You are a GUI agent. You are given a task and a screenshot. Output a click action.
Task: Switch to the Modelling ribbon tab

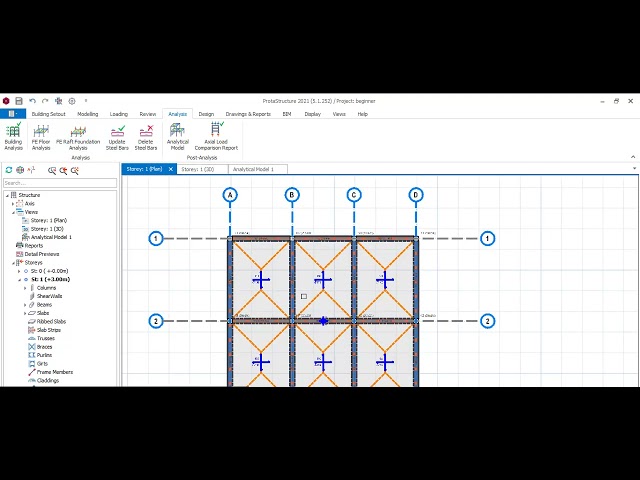88,114
